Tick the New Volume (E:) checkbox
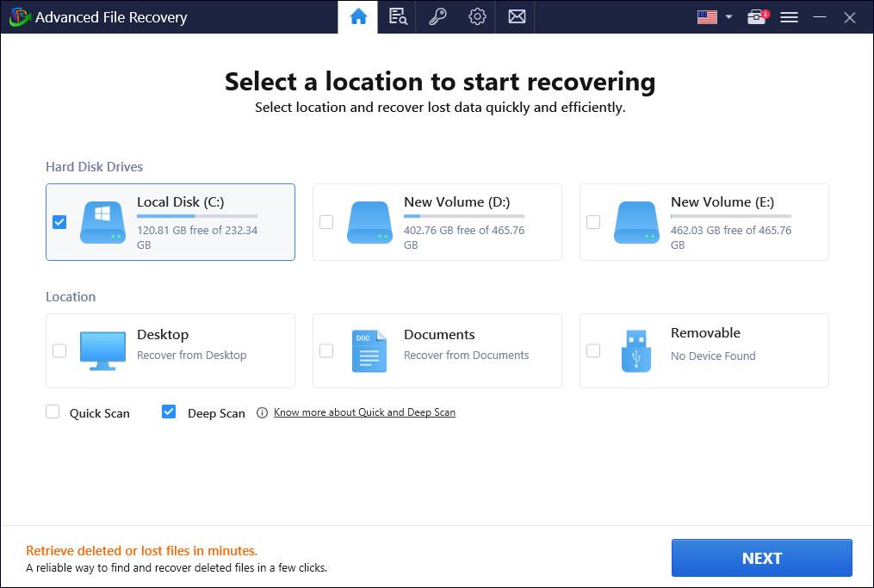The height and width of the screenshot is (588, 874). coord(593,222)
